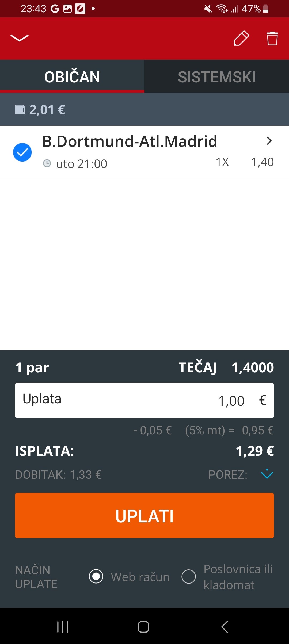This screenshot has height=644, width=289.
Task: Switch to the SISTEMSKI tab
Action: tap(217, 77)
